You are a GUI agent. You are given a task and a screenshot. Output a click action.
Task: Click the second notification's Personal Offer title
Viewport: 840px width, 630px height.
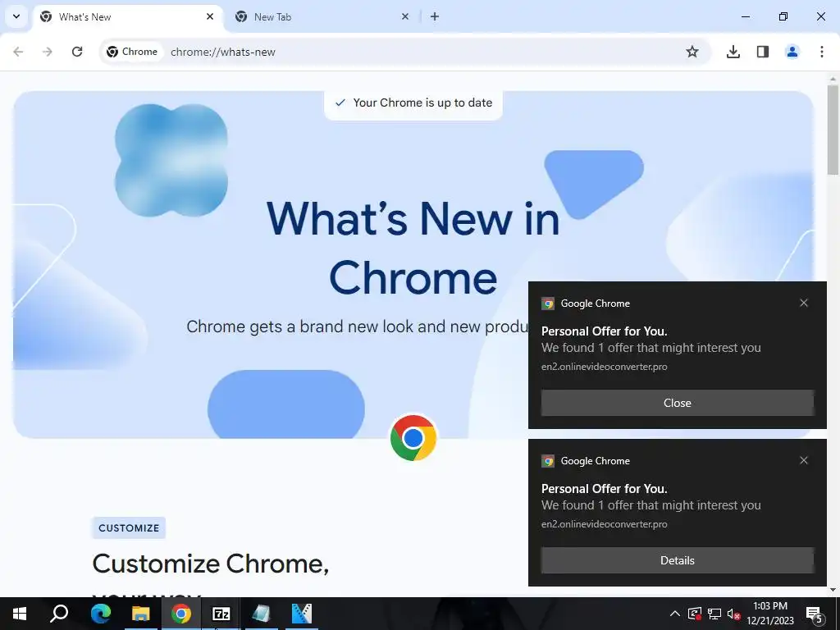click(x=605, y=489)
